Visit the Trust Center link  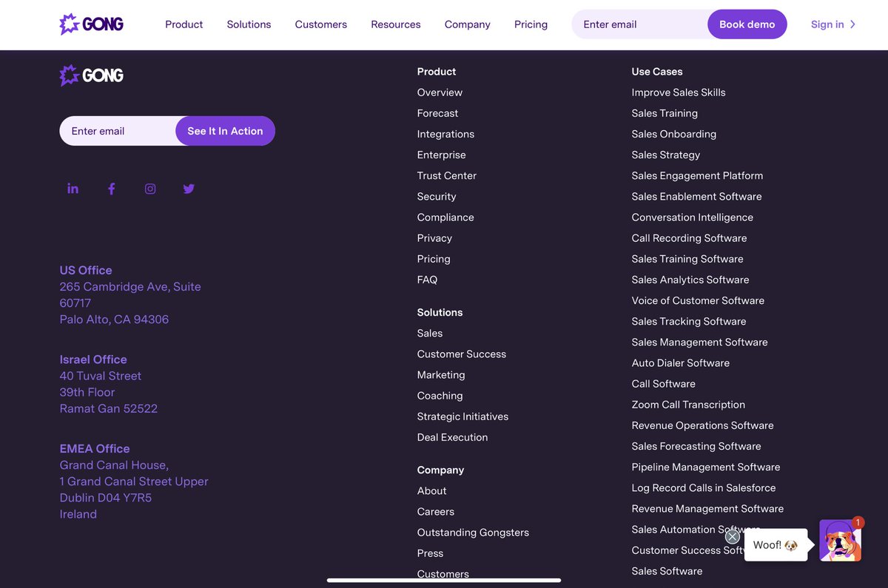[446, 175]
